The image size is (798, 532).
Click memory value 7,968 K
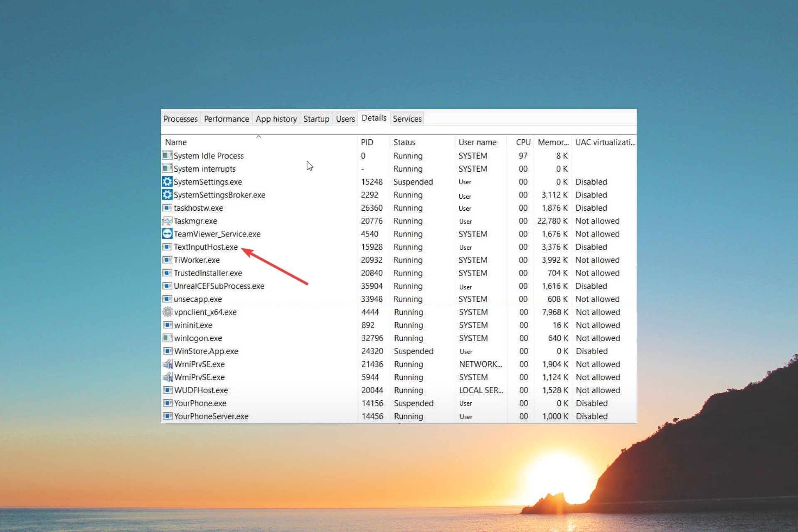pyautogui.click(x=555, y=312)
